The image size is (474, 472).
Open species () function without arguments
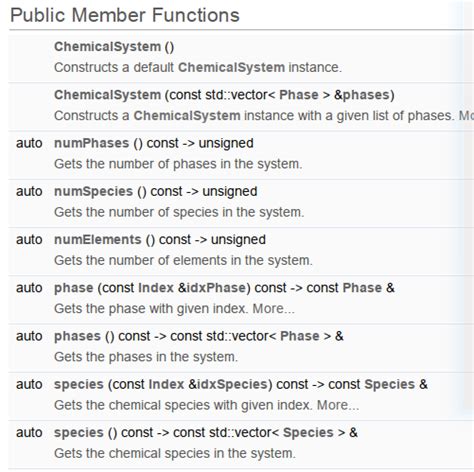[x=79, y=433]
